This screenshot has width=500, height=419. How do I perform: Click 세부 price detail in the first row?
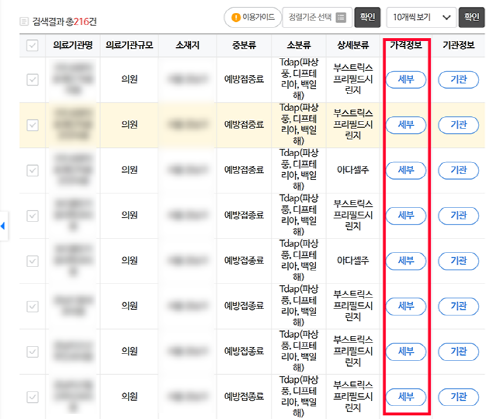[x=406, y=80]
